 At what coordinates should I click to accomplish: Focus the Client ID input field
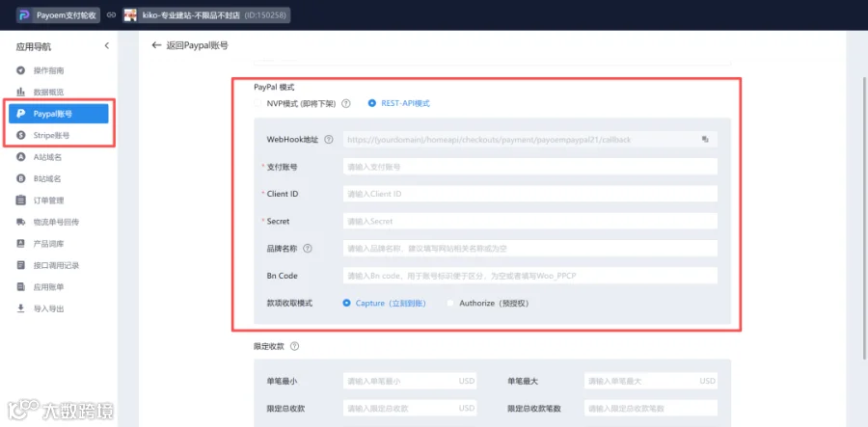tap(530, 194)
